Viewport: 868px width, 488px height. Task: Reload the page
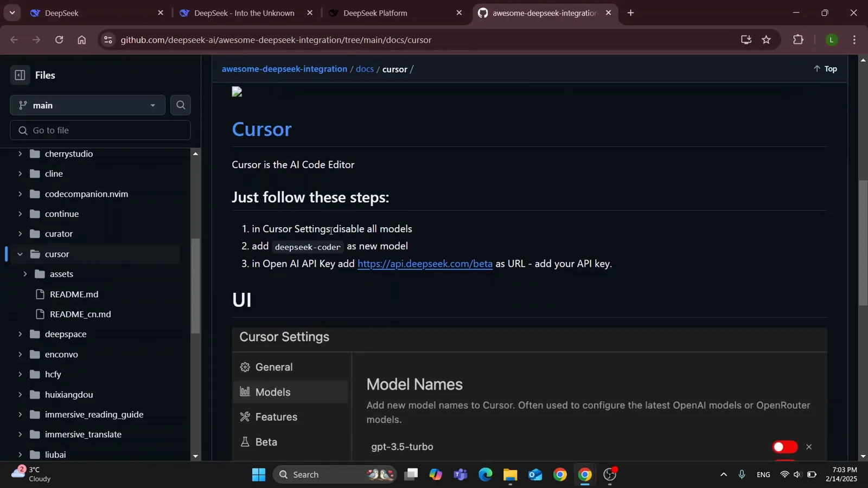[x=59, y=40]
